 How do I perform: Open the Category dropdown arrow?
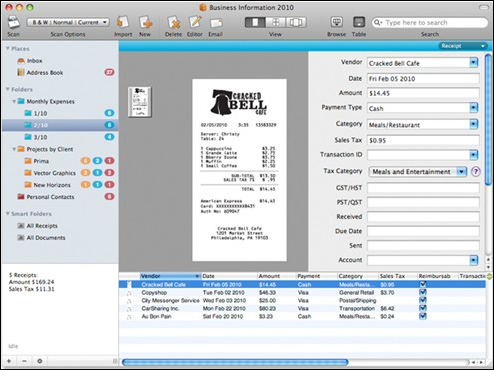coord(474,124)
